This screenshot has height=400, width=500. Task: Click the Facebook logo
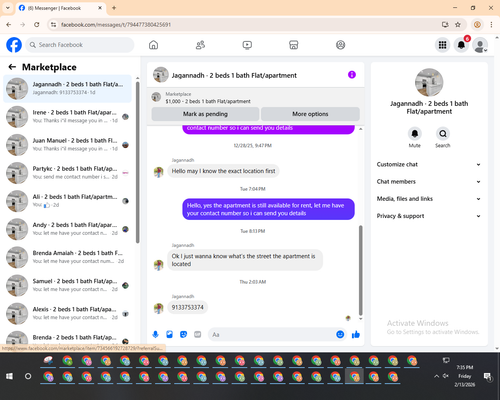click(14, 45)
